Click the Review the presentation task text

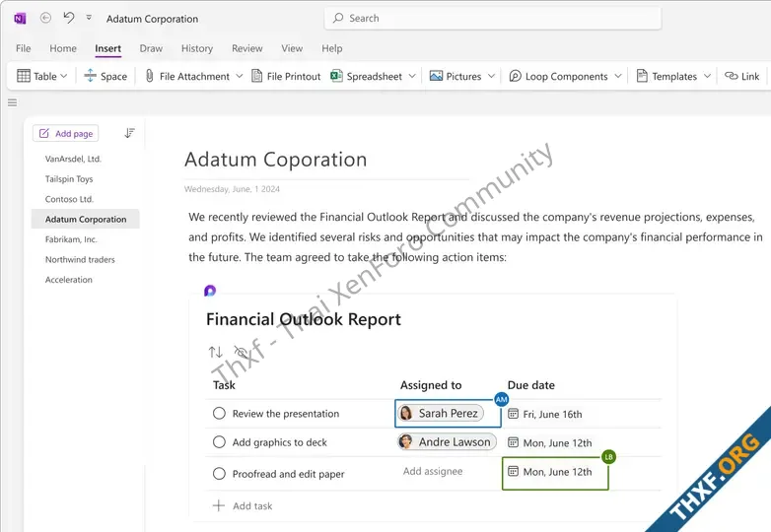pyautogui.click(x=286, y=414)
